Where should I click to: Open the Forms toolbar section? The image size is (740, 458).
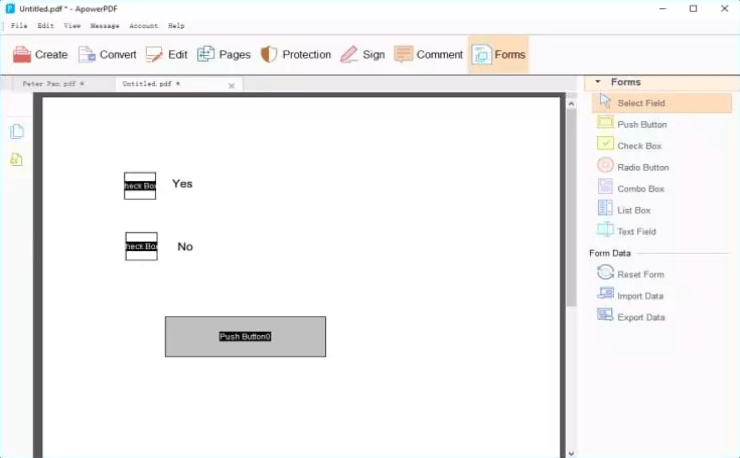point(498,55)
